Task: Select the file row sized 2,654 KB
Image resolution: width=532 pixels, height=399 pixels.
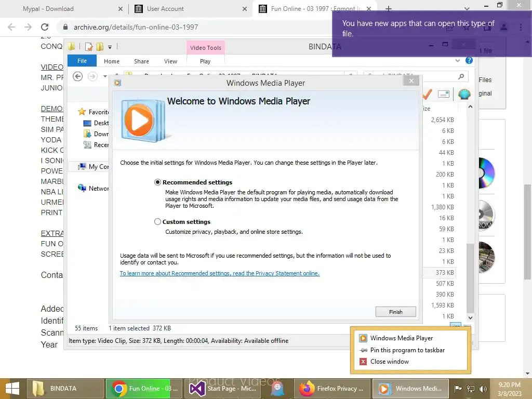Action: coord(442,120)
